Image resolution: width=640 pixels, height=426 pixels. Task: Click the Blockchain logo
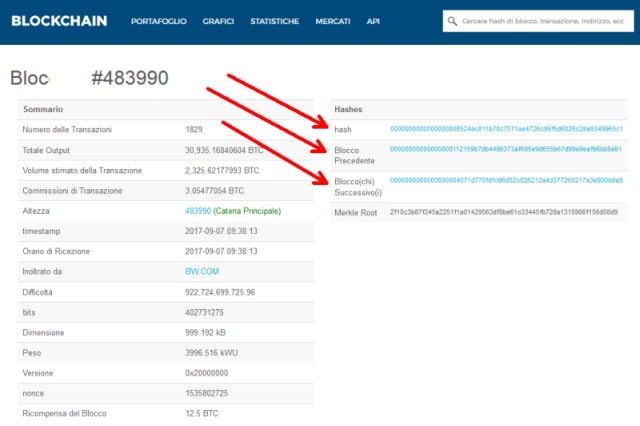pos(60,20)
